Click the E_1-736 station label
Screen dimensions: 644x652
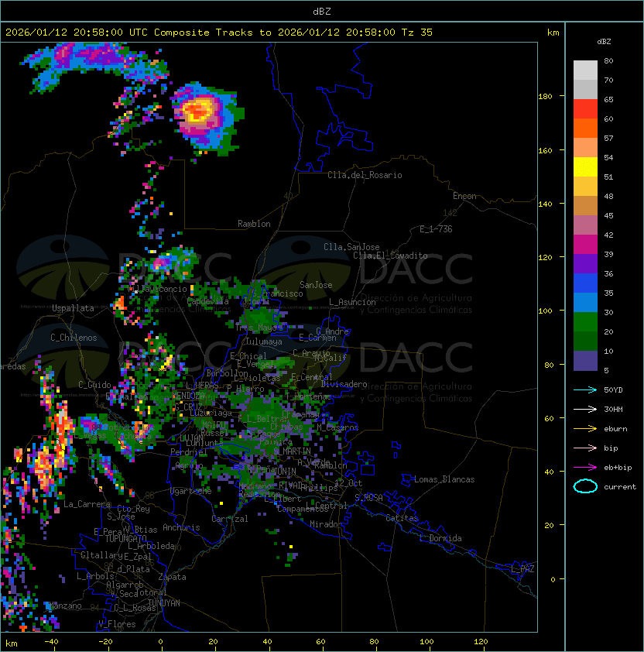[436, 229]
